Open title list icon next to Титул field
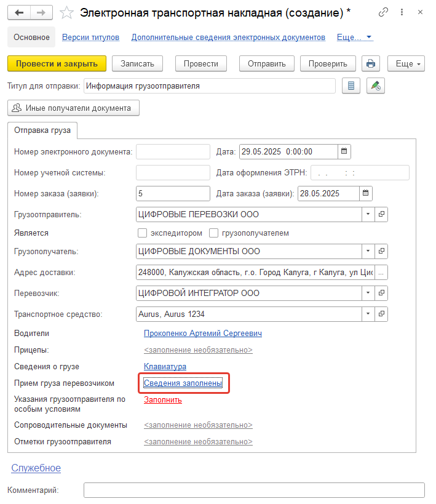This screenshot has height=504, width=436. pos(351,86)
